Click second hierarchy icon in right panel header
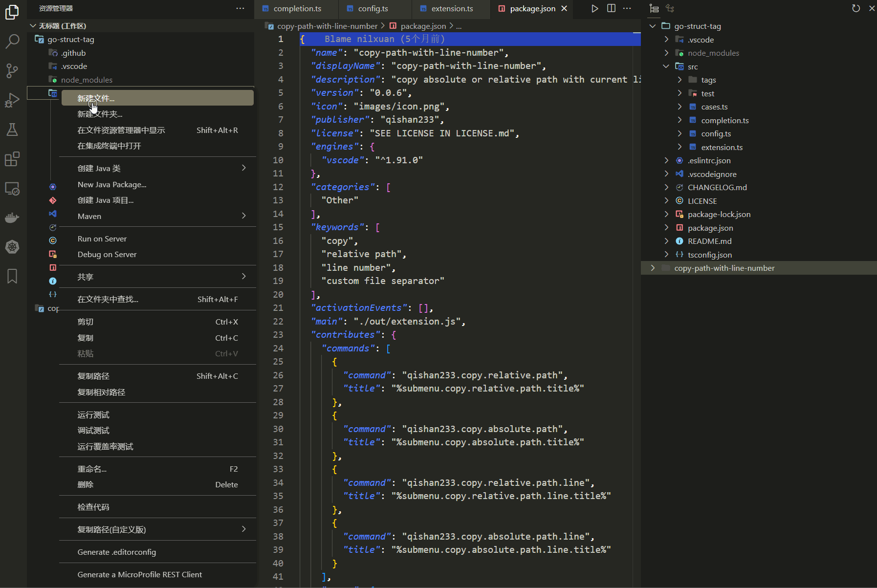This screenshot has height=588, width=877. [670, 8]
